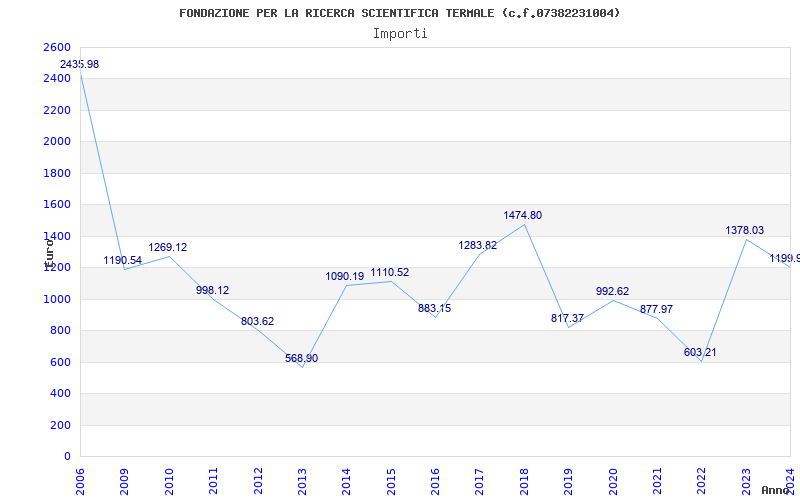
Task: Select the 883.15 data label
Action: point(434,308)
